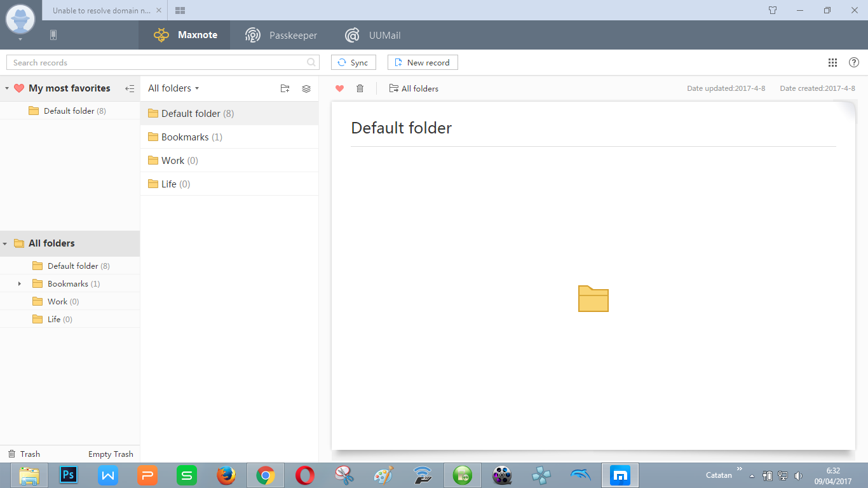Create a note with New record
The width and height of the screenshot is (868, 488).
click(423, 62)
